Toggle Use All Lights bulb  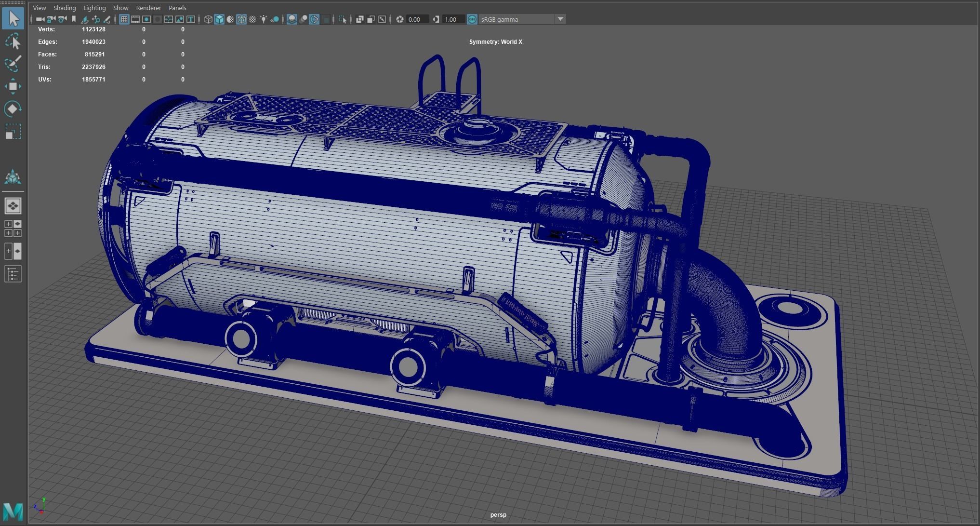[264, 19]
